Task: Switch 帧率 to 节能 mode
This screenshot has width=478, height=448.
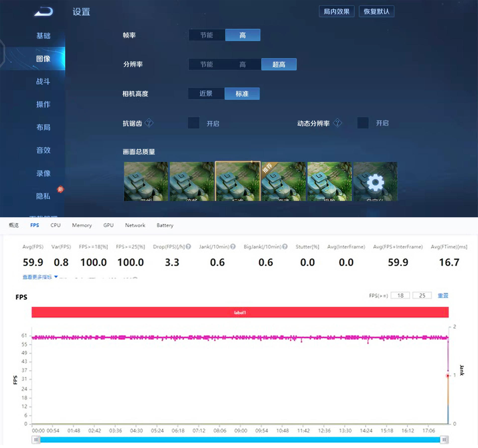Action: pos(207,35)
